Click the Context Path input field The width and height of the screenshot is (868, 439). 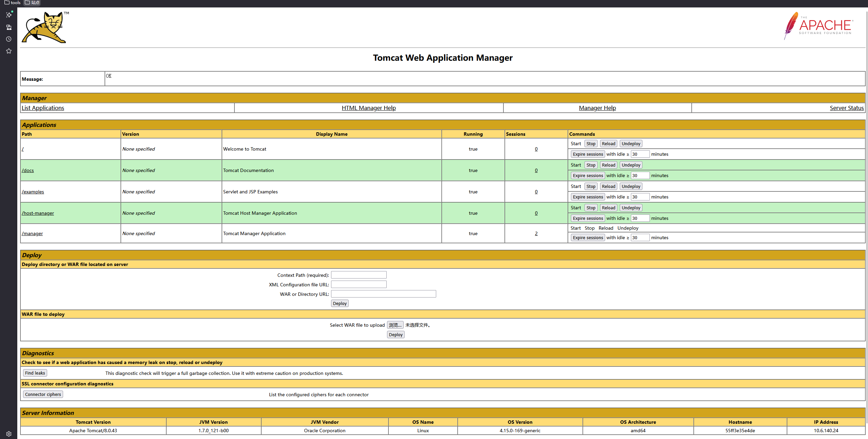(x=359, y=275)
